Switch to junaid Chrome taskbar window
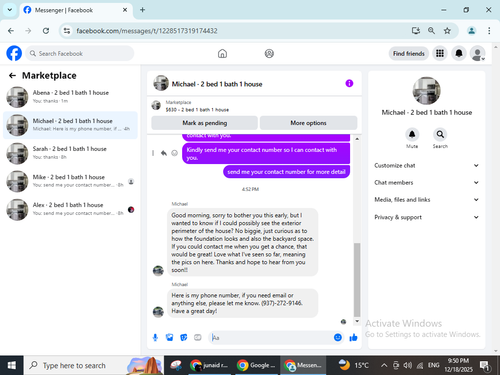 tap(210, 365)
